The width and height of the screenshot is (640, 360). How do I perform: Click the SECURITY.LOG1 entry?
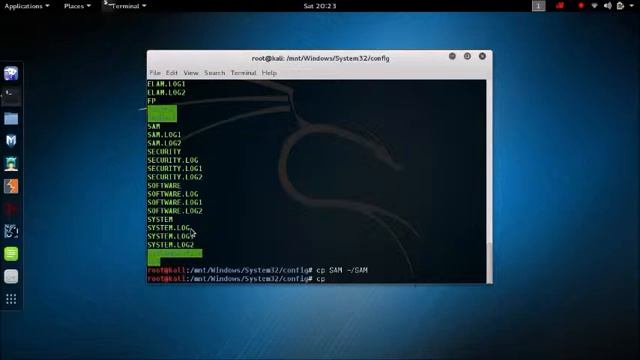175,169
